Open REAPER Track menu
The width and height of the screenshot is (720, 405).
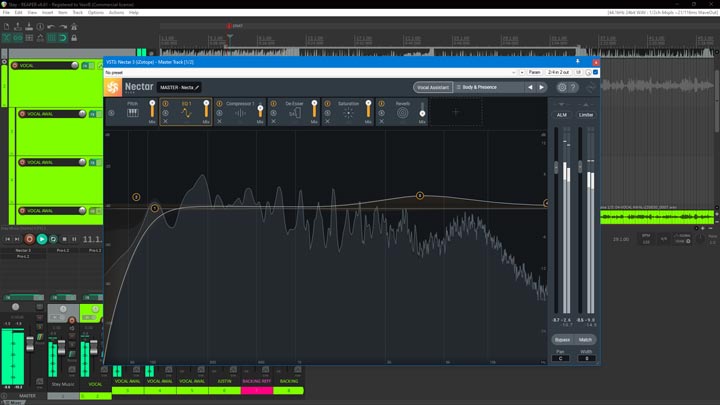tap(78, 12)
